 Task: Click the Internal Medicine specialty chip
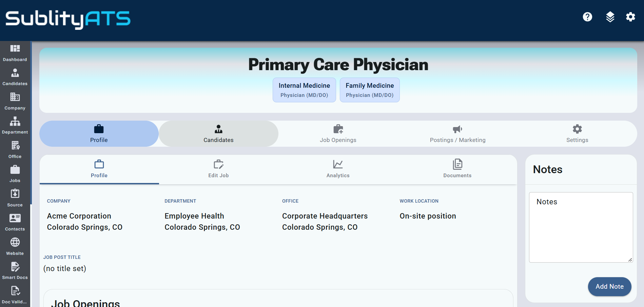[x=304, y=90]
